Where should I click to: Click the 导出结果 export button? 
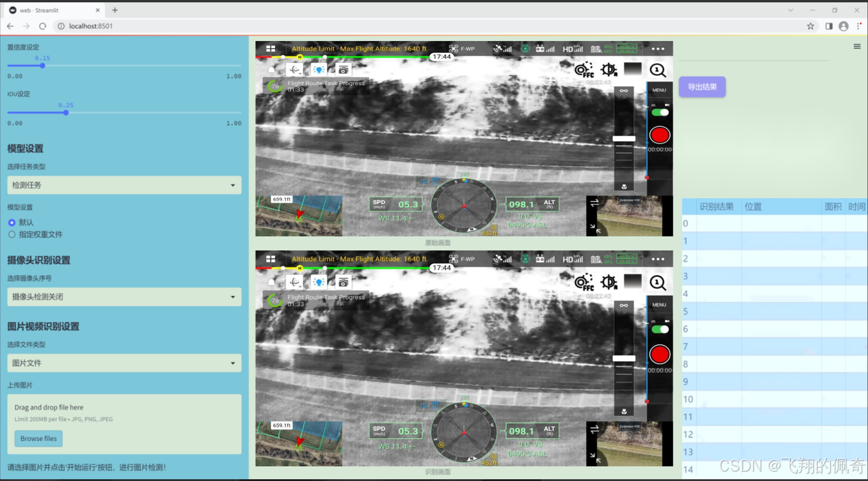click(x=702, y=87)
